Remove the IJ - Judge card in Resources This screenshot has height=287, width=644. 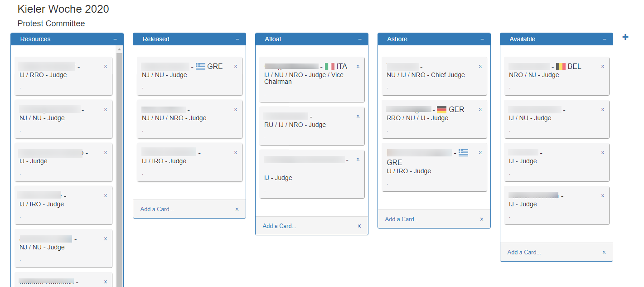click(x=106, y=152)
